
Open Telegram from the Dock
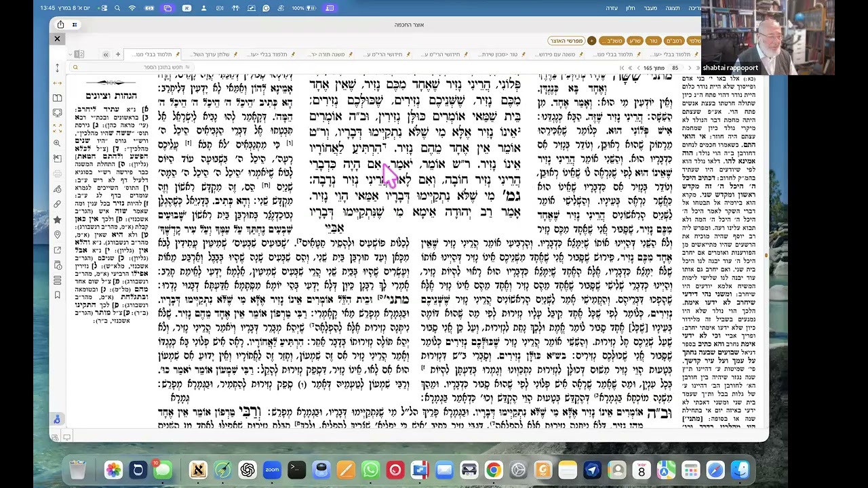[x=592, y=469]
